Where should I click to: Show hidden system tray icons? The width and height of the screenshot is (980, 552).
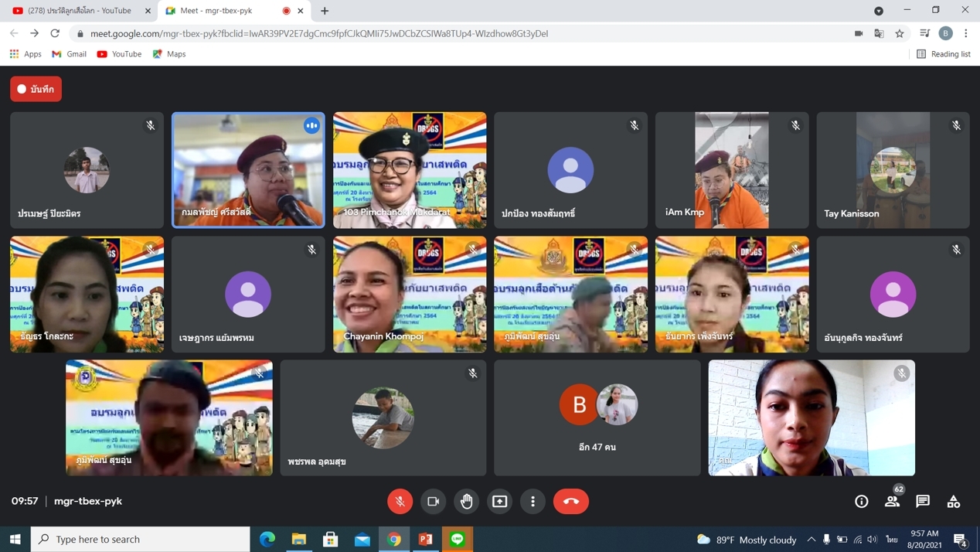click(811, 539)
